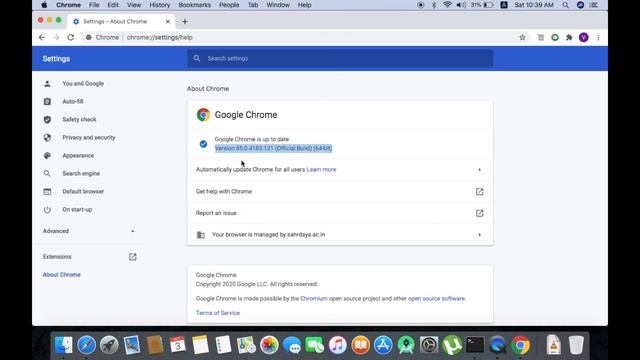Viewport: 640px width, 360px height.
Task: Open the People menu
Action: coord(229,5)
